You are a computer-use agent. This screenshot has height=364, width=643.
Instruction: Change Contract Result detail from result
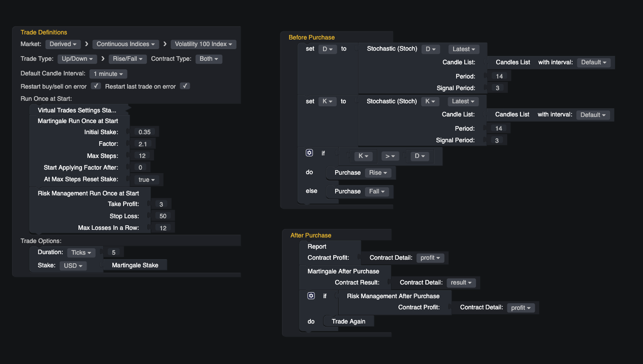pyautogui.click(x=461, y=282)
